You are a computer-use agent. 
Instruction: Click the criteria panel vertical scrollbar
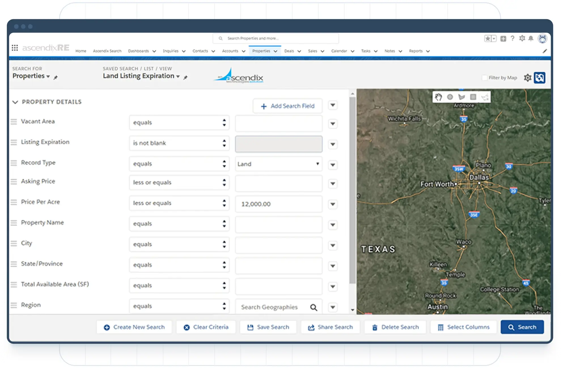352,190
